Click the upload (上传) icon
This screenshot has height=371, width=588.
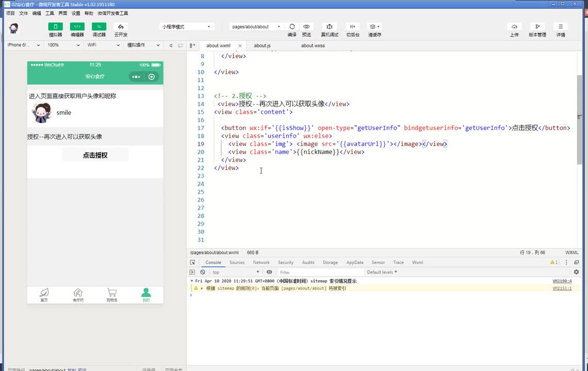point(514,27)
